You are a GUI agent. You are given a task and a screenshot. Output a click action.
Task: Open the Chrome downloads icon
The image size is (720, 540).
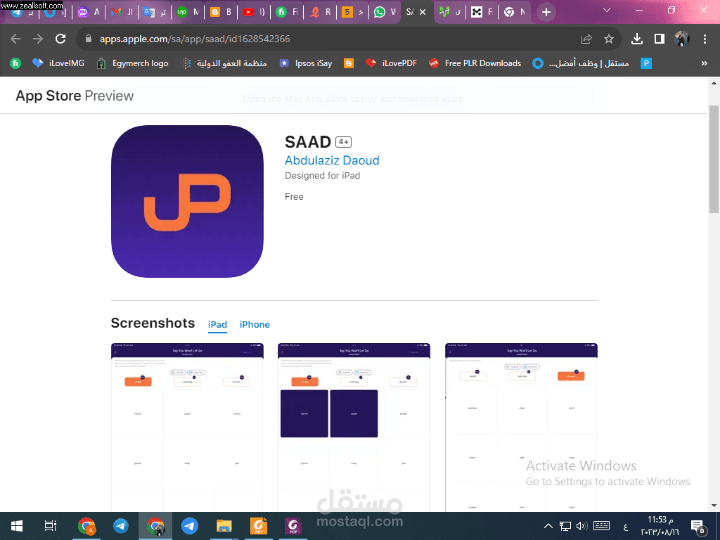tap(636, 39)
